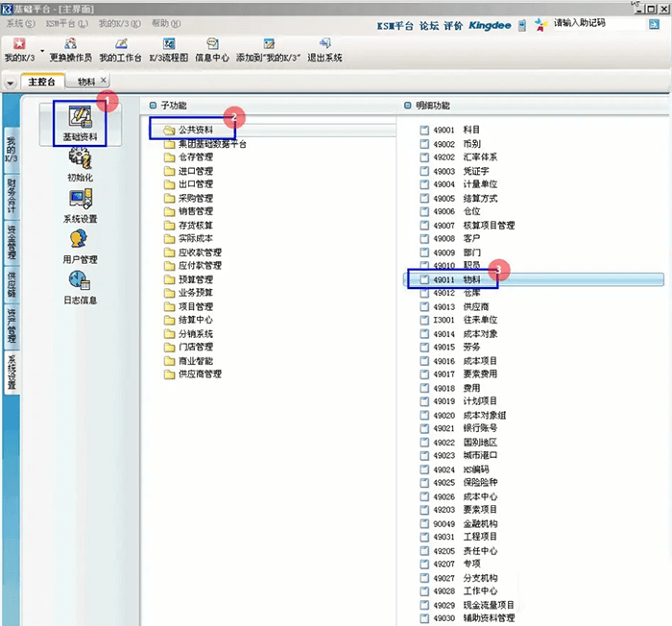The width and height of the screenshot is (672, 626).
Task: Open 信息中心 in the toolbar
Action: (211, 50)
